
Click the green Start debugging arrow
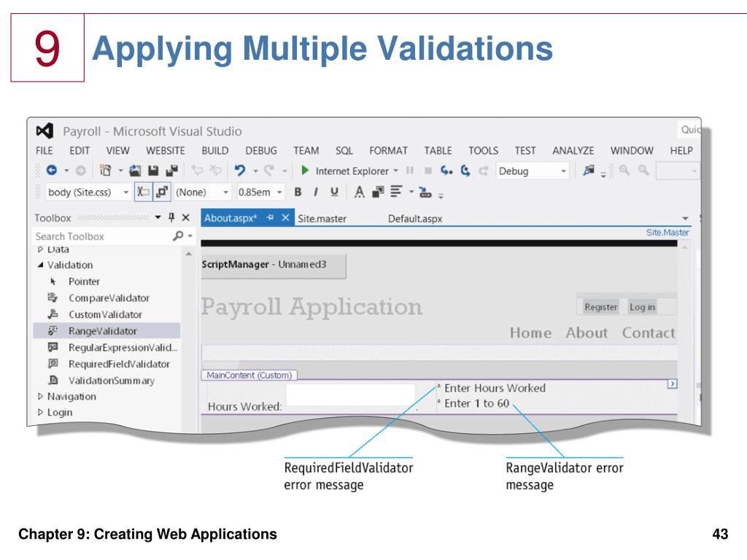(305, 170)
